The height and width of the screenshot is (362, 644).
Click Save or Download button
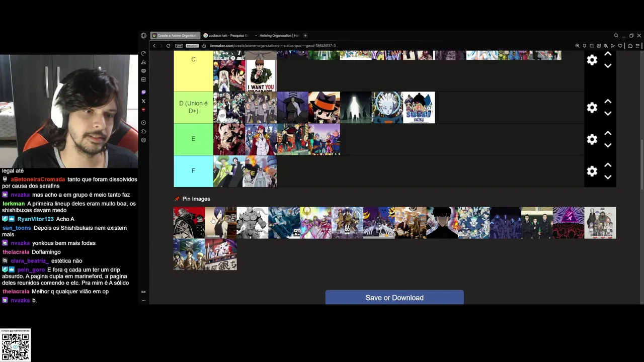[x=394, y=297]
